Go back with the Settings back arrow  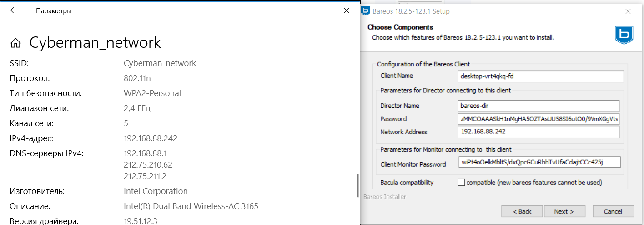tap(14, 10)
